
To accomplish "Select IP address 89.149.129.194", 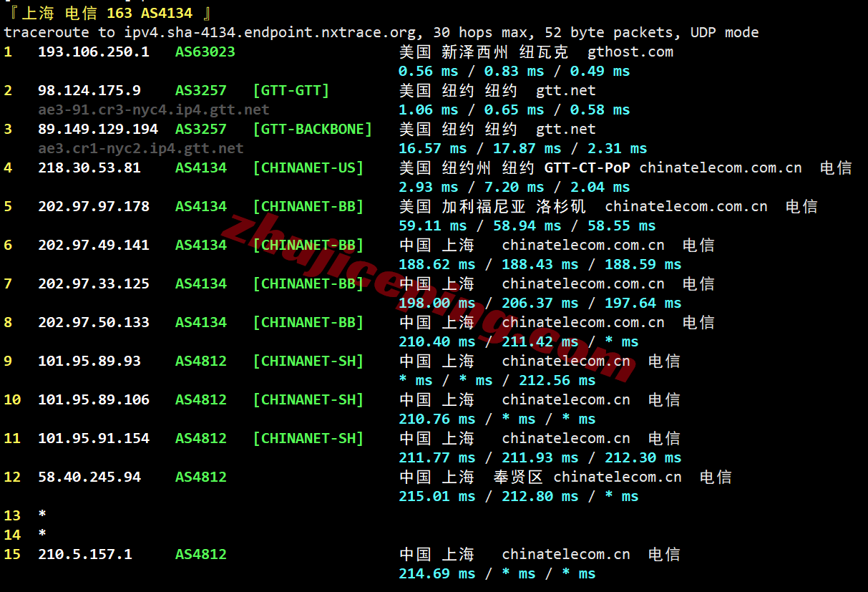I will coord(98,129).
